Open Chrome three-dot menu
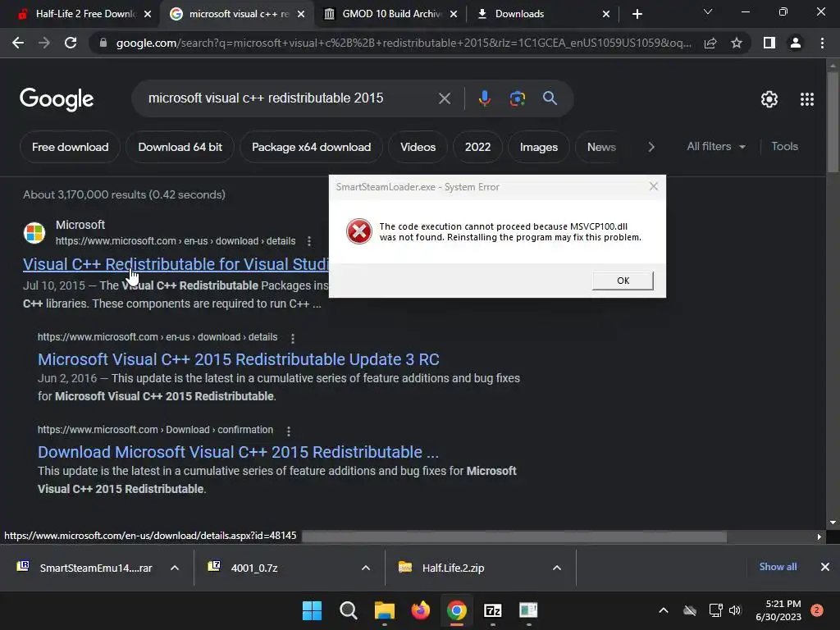This screenshot has height=630, width=840. coord(822,43)
